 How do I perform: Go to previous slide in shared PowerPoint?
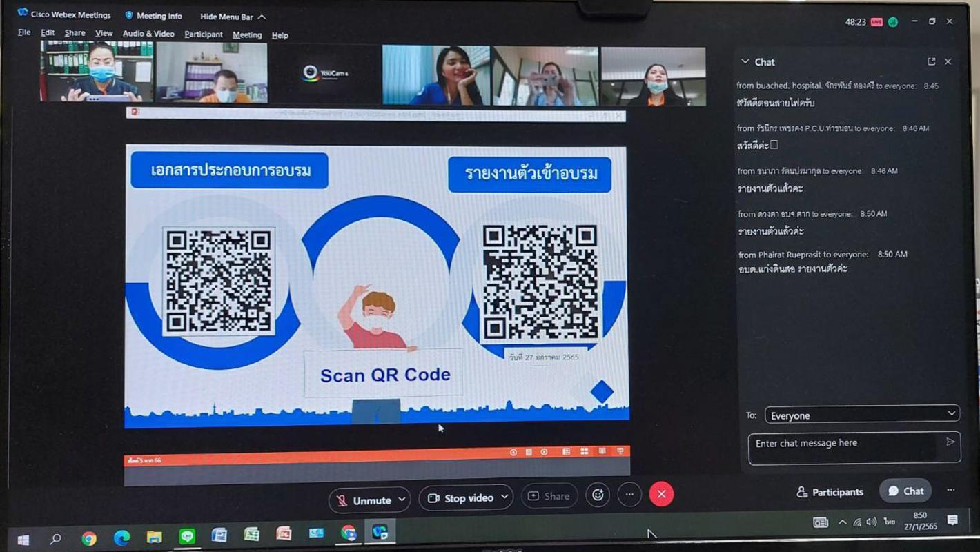[x=513, y=453]
